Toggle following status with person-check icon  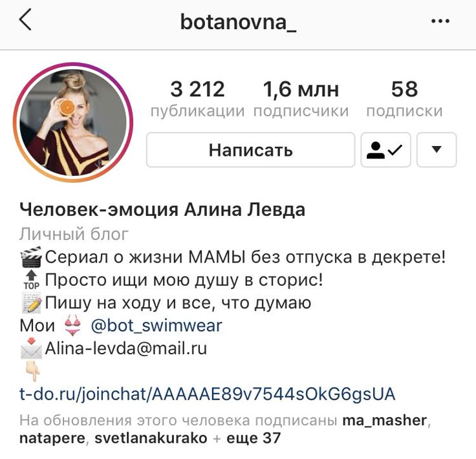pos(385,149)
